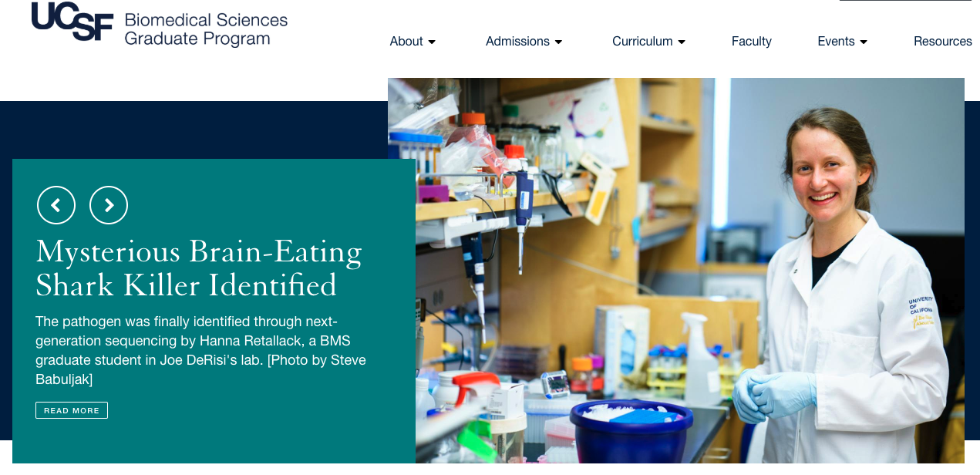Screen dimensions: 980x475
Task: Select the Events menu label
Action: pos(836,42)
